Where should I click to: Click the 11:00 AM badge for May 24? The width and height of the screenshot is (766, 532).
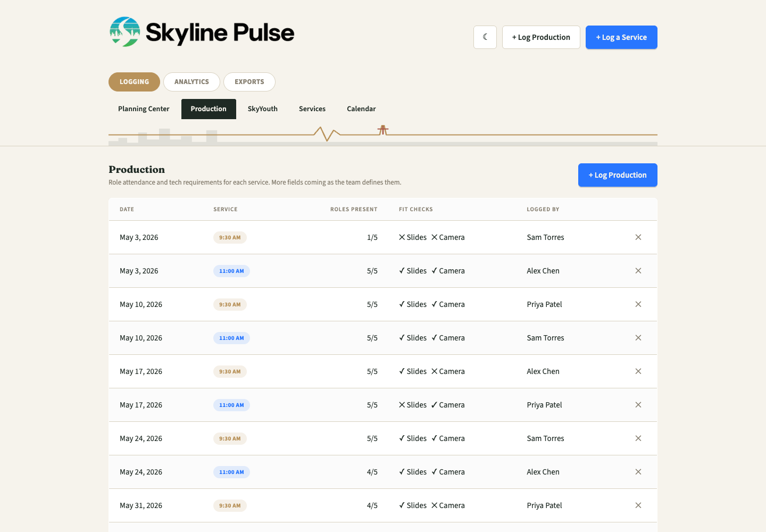pos(231,472)
